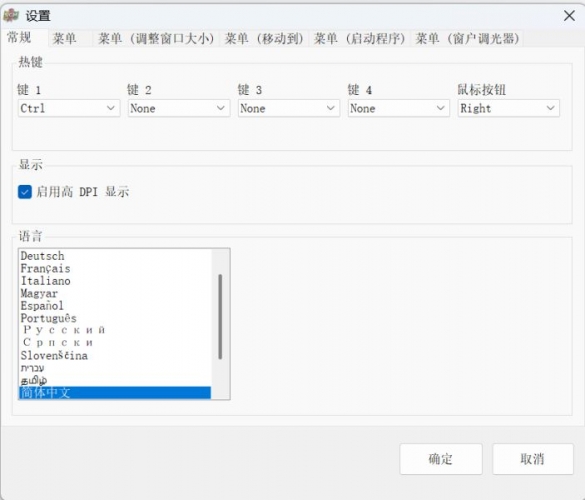Screen dimensions: 585x500
Task: Switch to 菜单 (移动到) tab
Action: pyautogui.click(x=264, y=38)
